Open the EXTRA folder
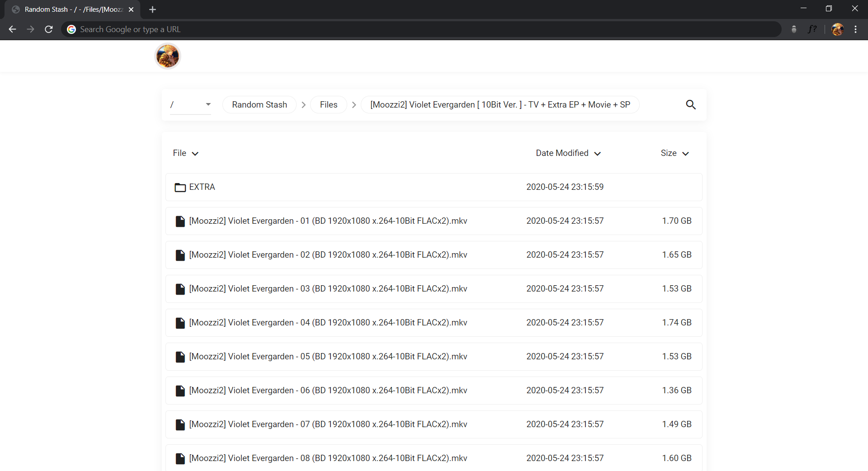The width and height of the screenshot is (868, 471). click(x=434, y=187)
